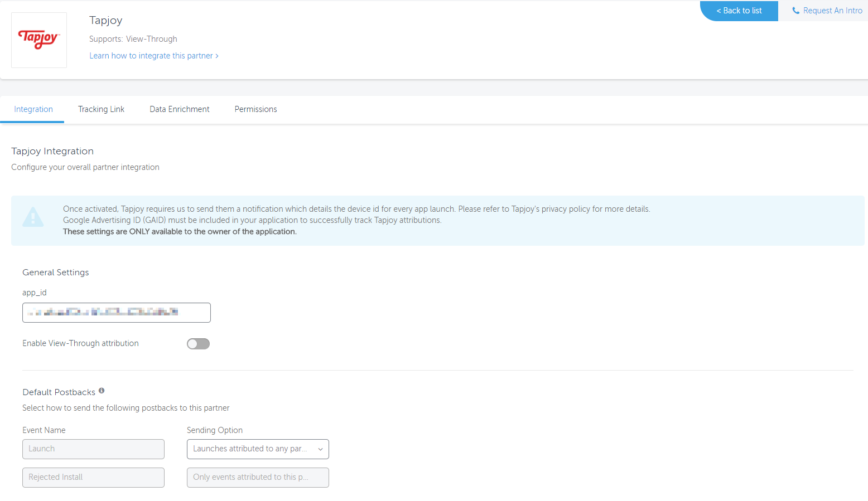
Task: Click the Supports: View-Through text
Action: pos(133,39)
